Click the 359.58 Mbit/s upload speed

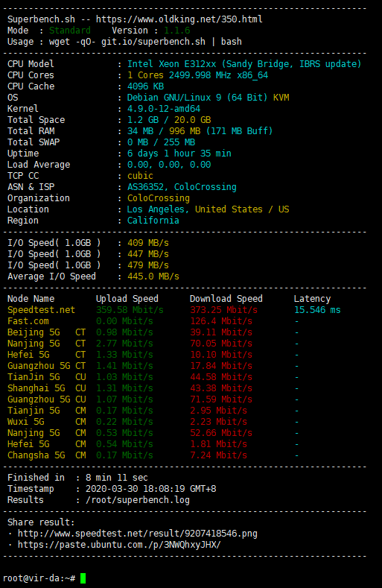(130, 310)
